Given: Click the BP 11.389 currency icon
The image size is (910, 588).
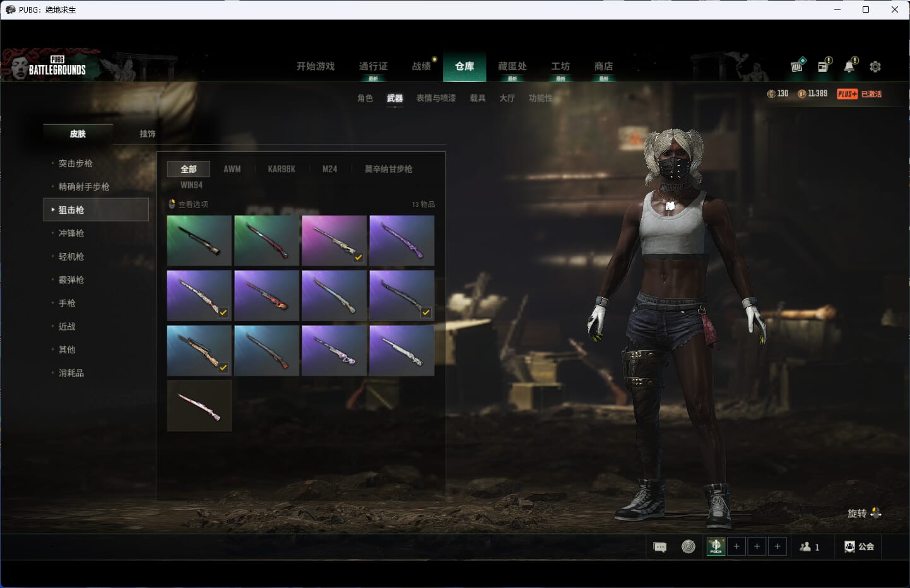Looking at the screenshot, I should 802,93.
